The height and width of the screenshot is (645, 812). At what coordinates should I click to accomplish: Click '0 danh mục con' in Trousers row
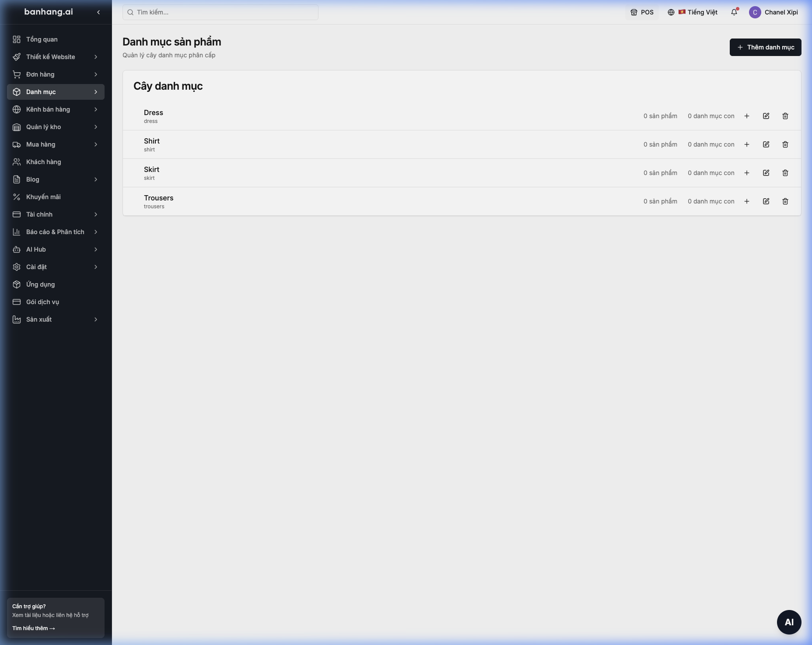711,201
